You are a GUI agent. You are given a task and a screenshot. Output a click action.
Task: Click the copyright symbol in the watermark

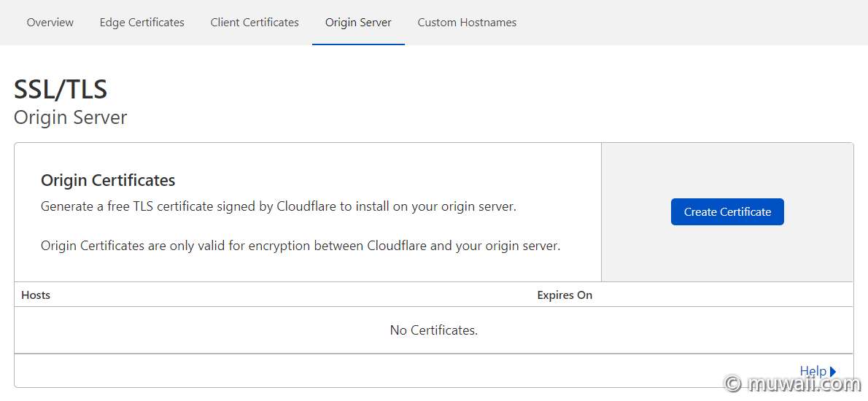click(733, 384)
